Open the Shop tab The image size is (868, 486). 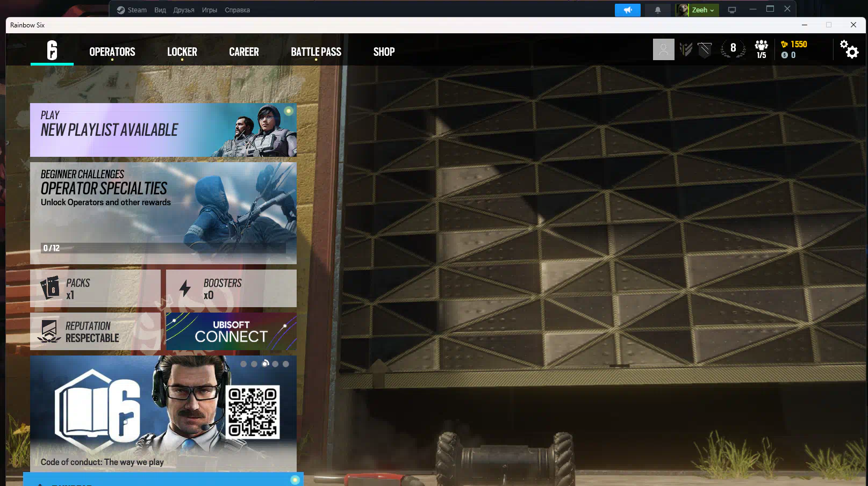pyautogui.click(x=384, y=52)
